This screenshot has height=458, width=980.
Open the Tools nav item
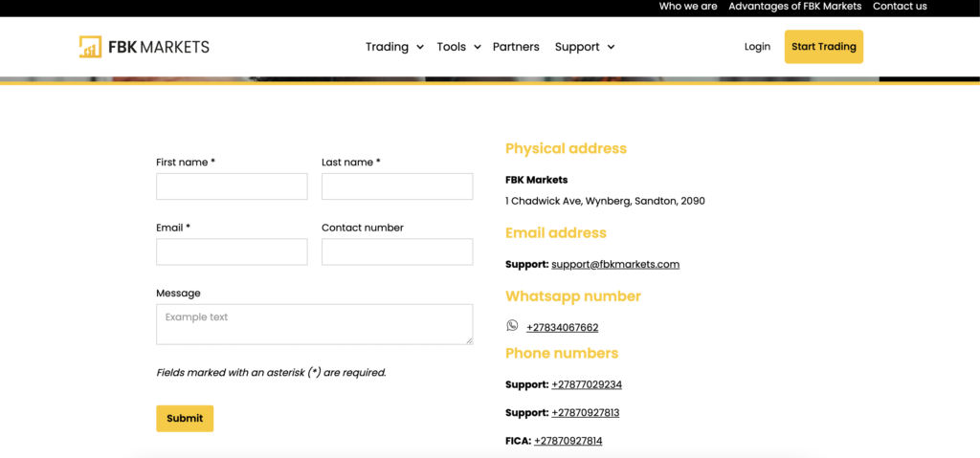(x=452, y=47)
